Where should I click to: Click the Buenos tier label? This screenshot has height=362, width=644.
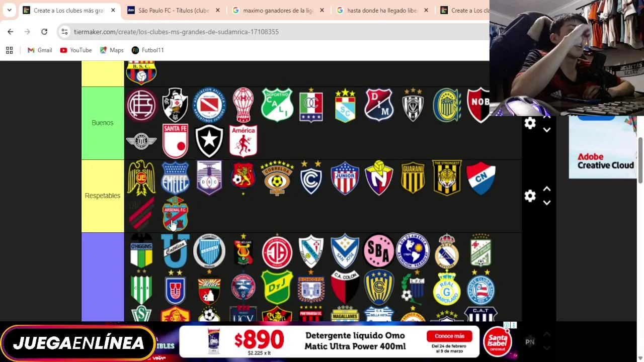(x=103, y=123)
